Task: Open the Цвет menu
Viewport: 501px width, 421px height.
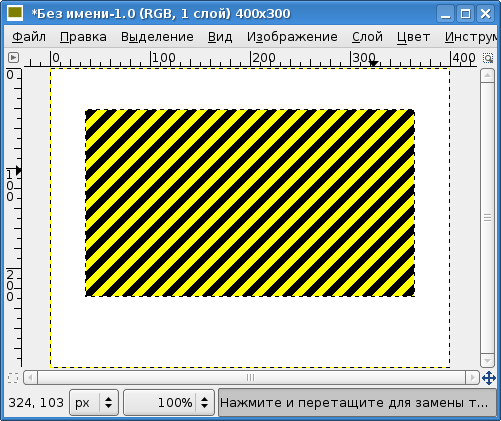Action: [413, 37]
